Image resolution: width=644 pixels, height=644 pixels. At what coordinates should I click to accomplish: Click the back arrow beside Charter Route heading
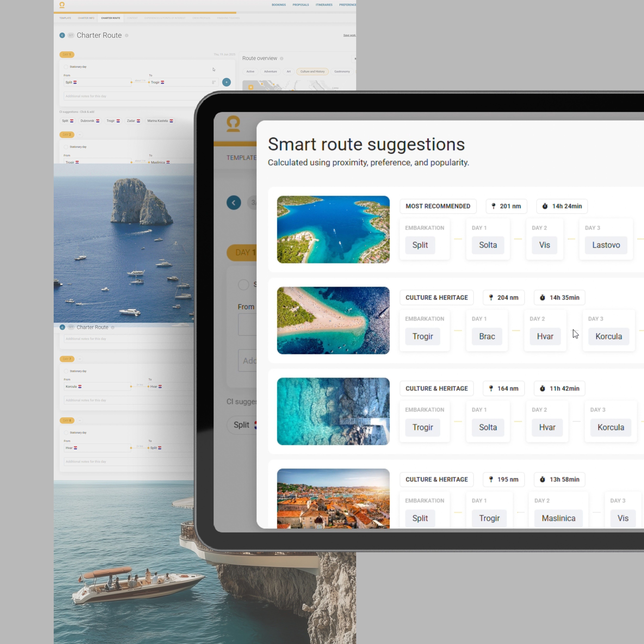point(62,35)
